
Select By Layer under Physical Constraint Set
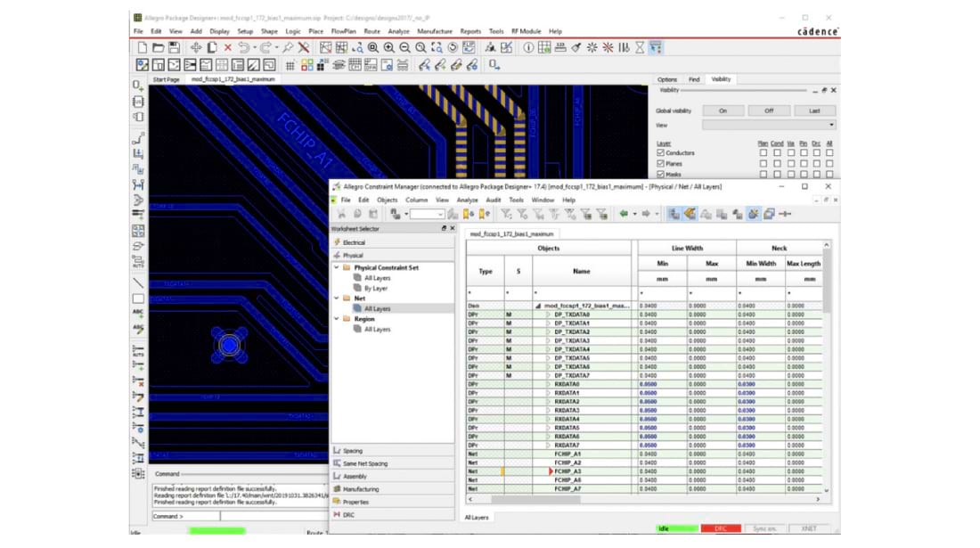click(x=376, y=288)
